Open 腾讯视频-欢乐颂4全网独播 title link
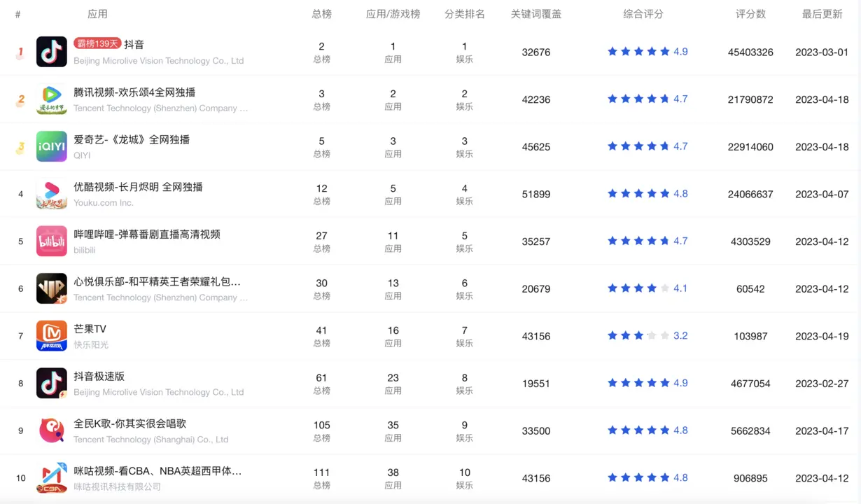 tap(134, 92)
